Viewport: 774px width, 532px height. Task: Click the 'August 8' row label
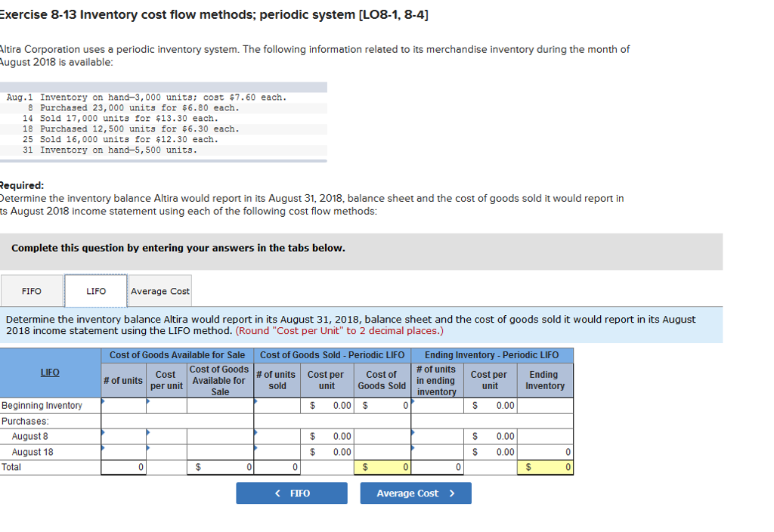(30, 436)
